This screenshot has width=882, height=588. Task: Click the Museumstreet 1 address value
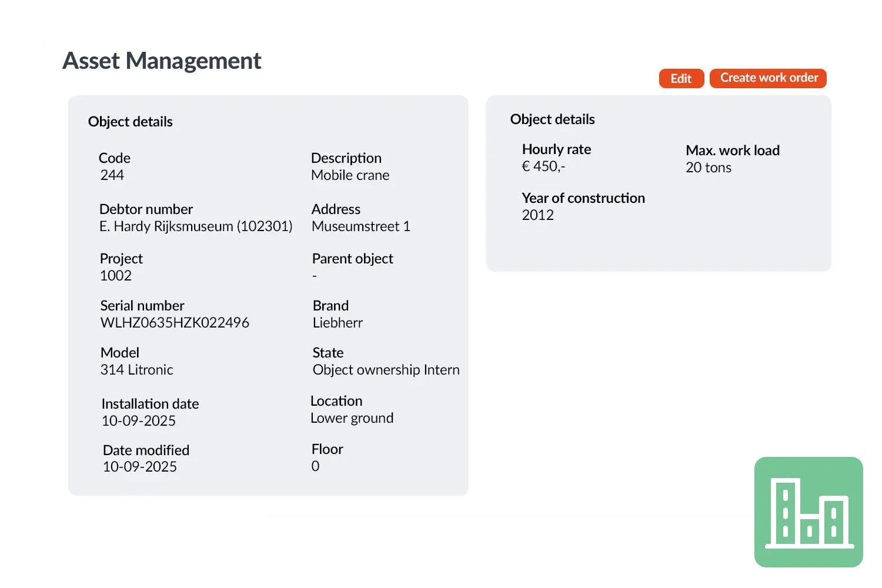pos(361,226)
